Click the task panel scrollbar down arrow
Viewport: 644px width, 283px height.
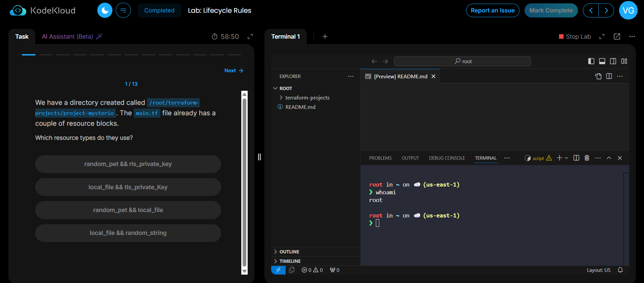[244, 271]
